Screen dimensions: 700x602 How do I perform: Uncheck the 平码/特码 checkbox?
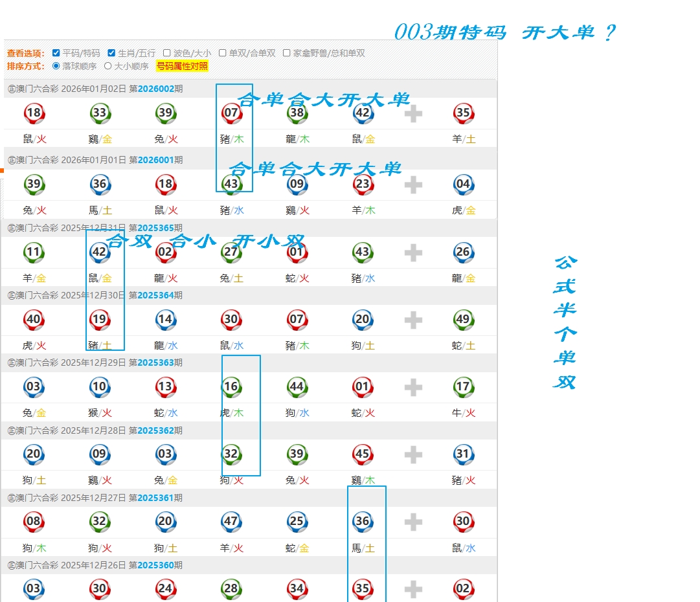[56, 53]
